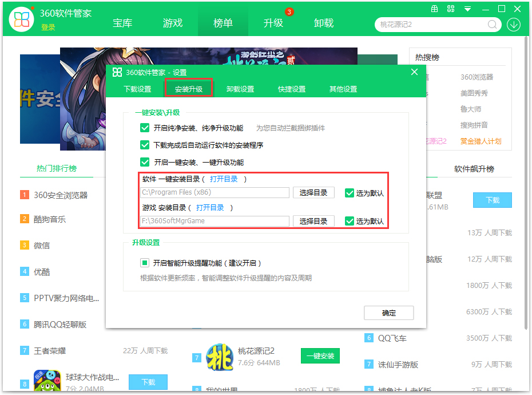The height and width of the screenshot is (395, 532).
Task: Click the F:\360SoftMgrGame path field
Action: [x=215, y=221]
